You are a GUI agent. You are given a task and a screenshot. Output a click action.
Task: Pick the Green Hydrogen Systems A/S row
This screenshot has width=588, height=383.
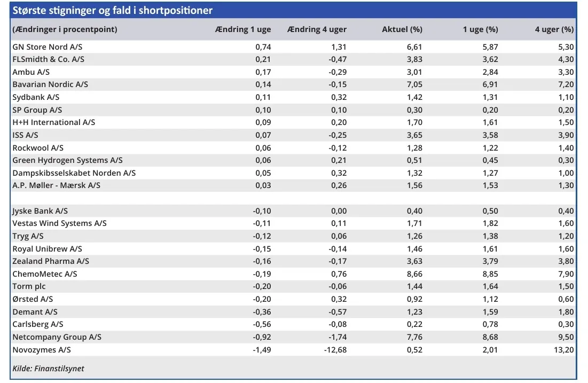pyautogui.click(x=67, y=160)
